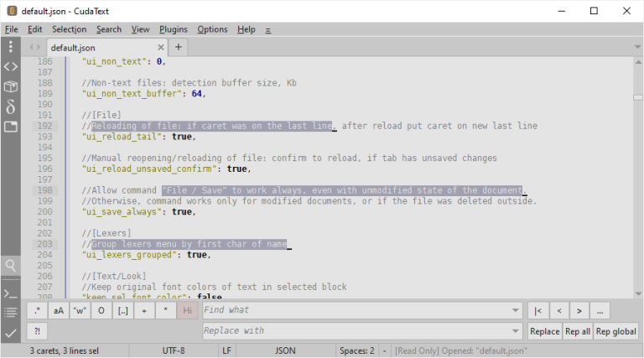
Task: Open the Code tree sidebar panel
Action: pyautogui.click(x=11, y=66)
